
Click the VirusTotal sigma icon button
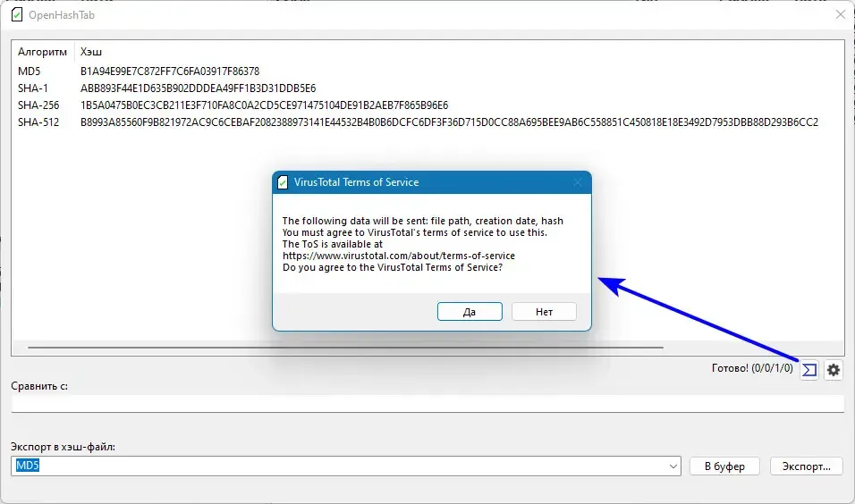pos(809,370)
